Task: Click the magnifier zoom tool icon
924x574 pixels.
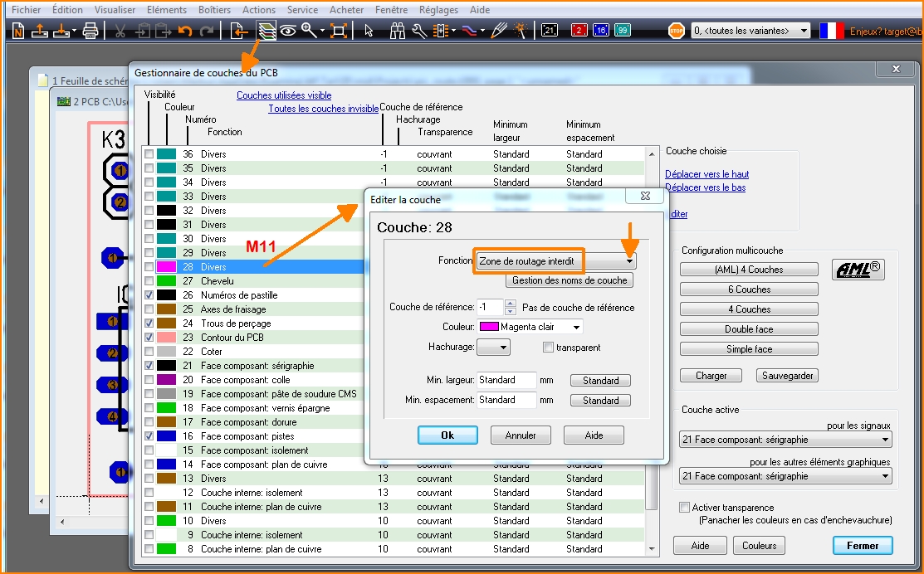Action: pos(309,31)
